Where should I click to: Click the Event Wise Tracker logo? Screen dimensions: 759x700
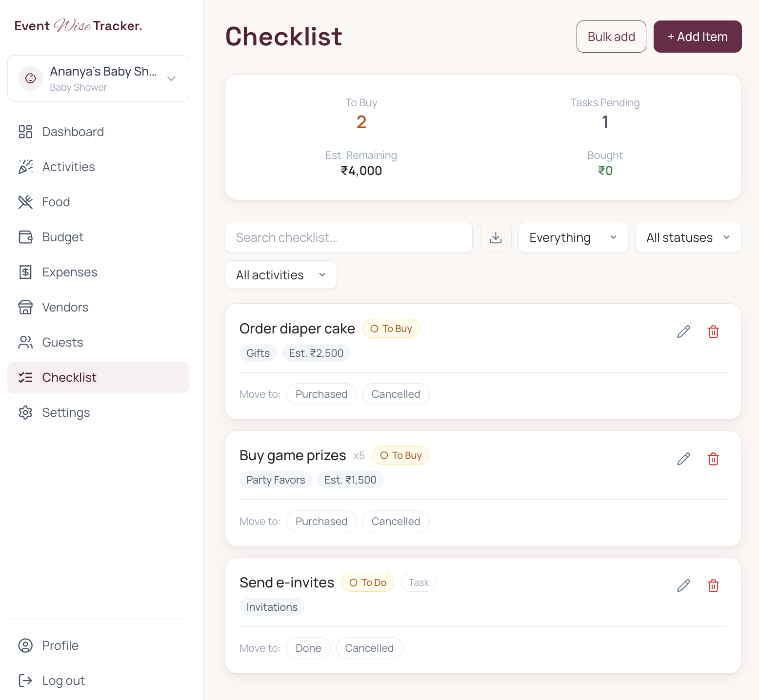tap(78, 26)
